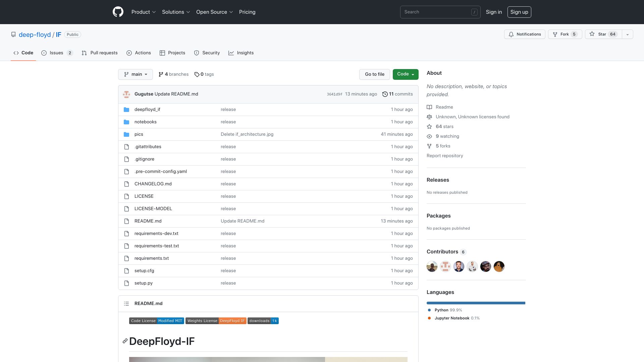Image resolution: width=644 pixels, height=362 pixels.
Task: Click the Sign up button
Action: pyautogui.click(x=519, y=12)
